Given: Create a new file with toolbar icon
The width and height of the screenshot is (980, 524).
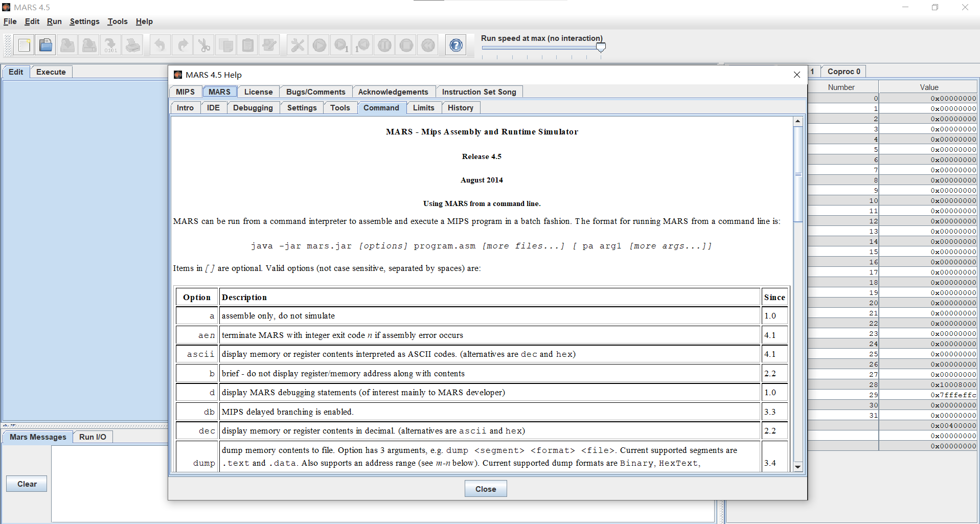Looking at the screenshot, I should pos(24,45).
